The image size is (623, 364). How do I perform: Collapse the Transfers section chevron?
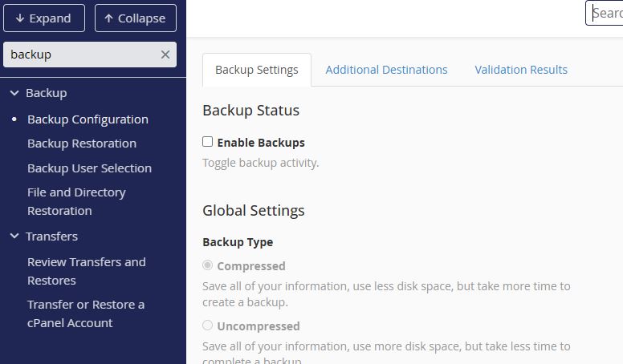[14, 237]
